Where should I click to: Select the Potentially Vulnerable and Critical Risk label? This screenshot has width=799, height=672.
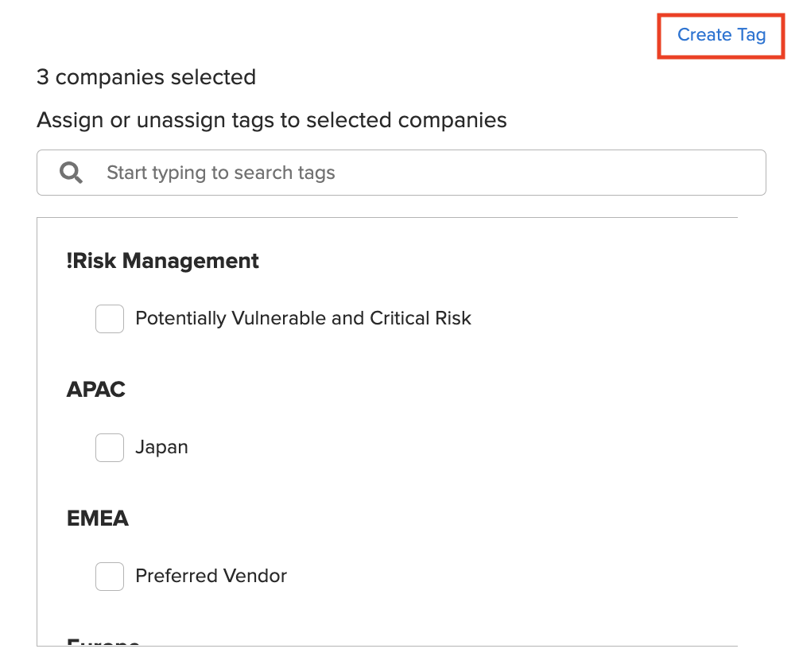303,318
